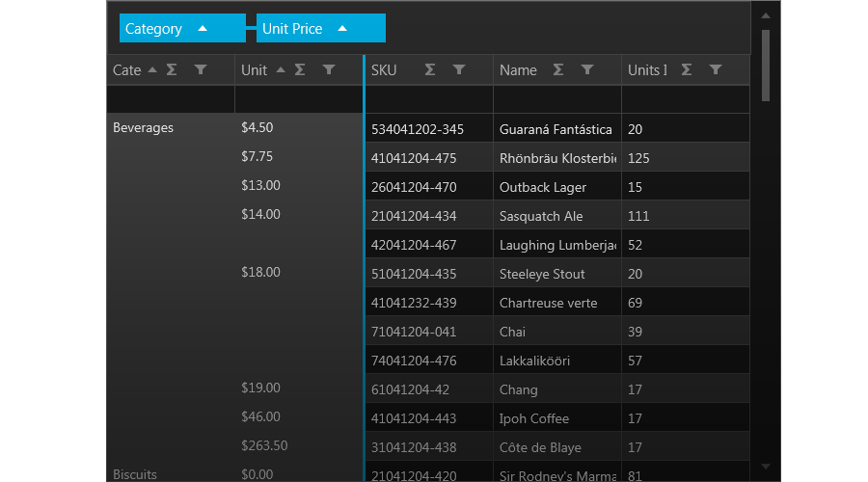Click the Unit Price group chip
The width and height of the screenshot is (868, 482).
point(320,28)
